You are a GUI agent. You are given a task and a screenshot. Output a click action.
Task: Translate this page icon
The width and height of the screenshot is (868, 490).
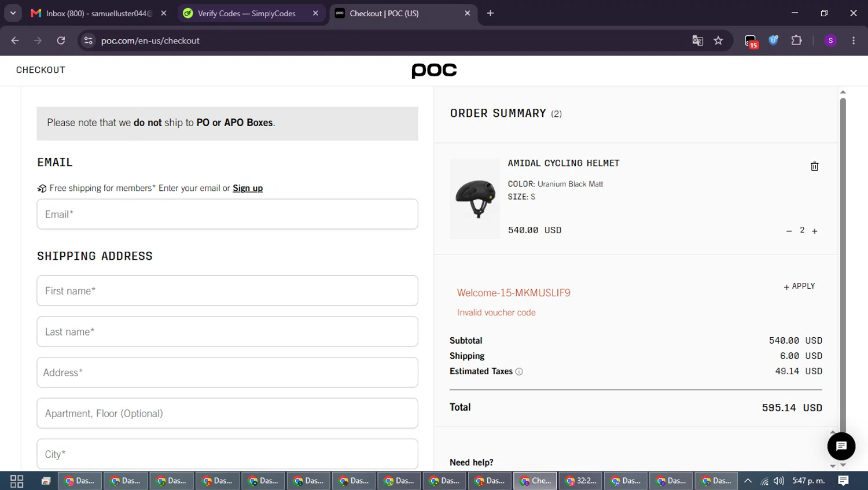tap(697, 40)
